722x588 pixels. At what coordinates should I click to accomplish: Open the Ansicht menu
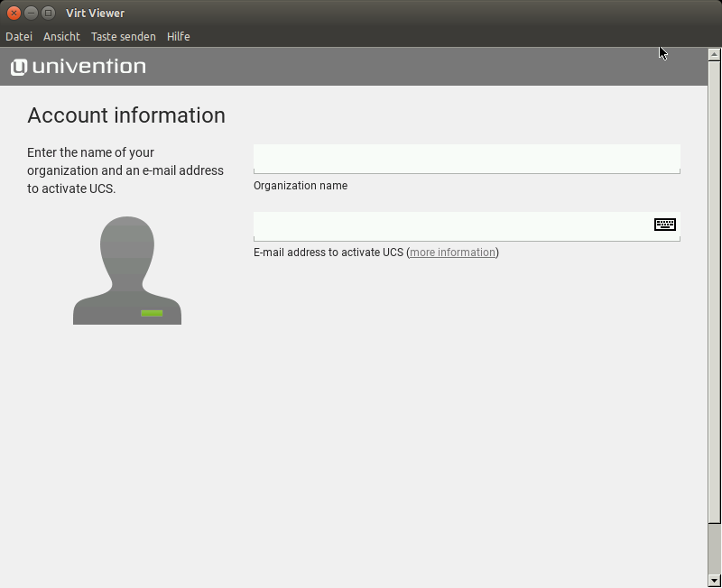tap(61, 37)
